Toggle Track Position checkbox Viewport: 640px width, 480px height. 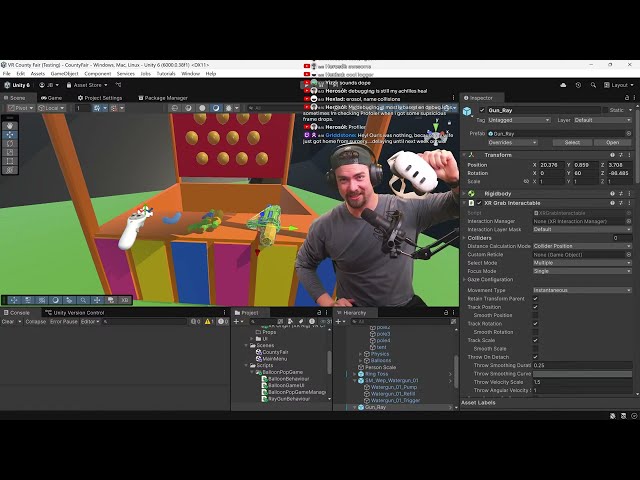(x=536, y=307)
